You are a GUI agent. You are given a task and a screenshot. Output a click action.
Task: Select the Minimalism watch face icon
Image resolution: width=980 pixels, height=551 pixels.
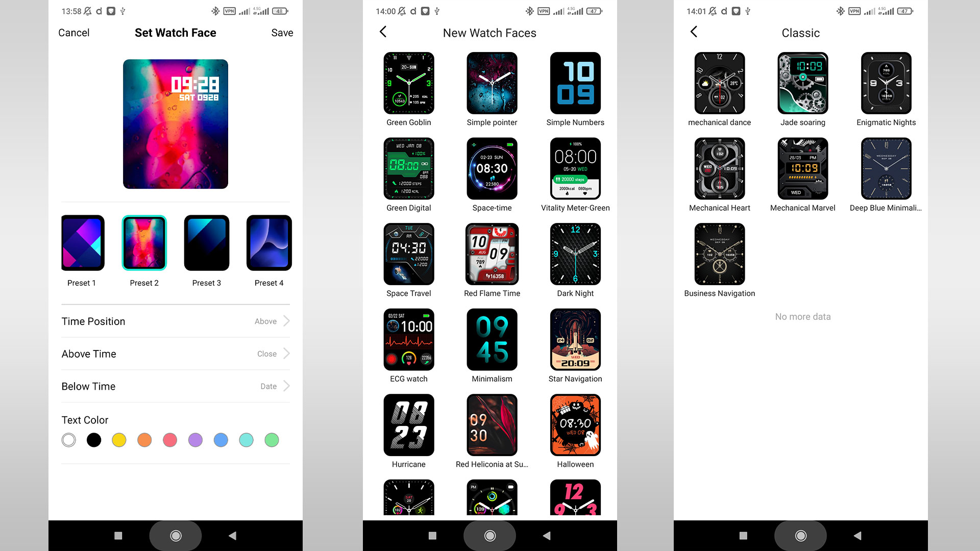click(492, 339)
